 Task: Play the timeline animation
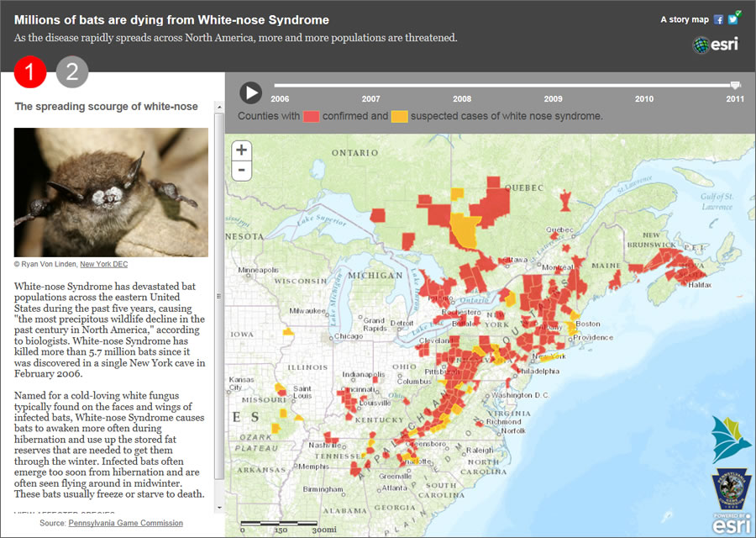[250, 92]
